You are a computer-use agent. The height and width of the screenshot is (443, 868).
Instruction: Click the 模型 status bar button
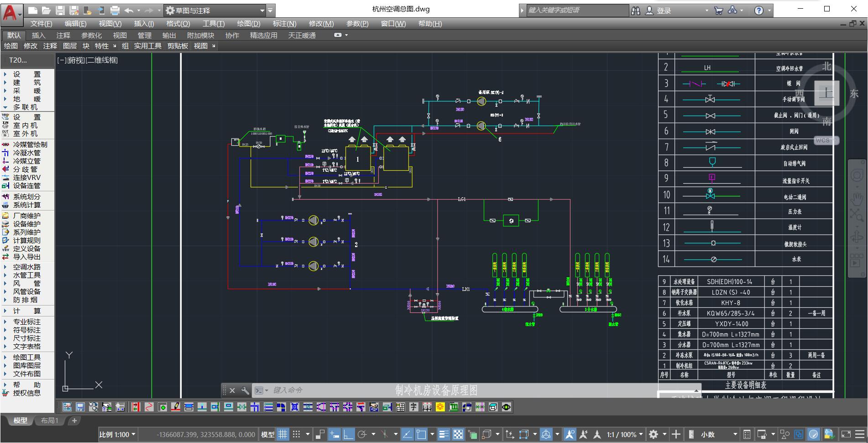coord(268,434)
